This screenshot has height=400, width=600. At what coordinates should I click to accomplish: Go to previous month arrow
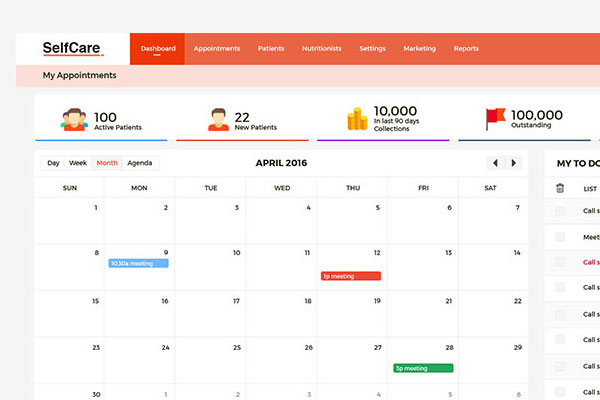click(495, 163)
